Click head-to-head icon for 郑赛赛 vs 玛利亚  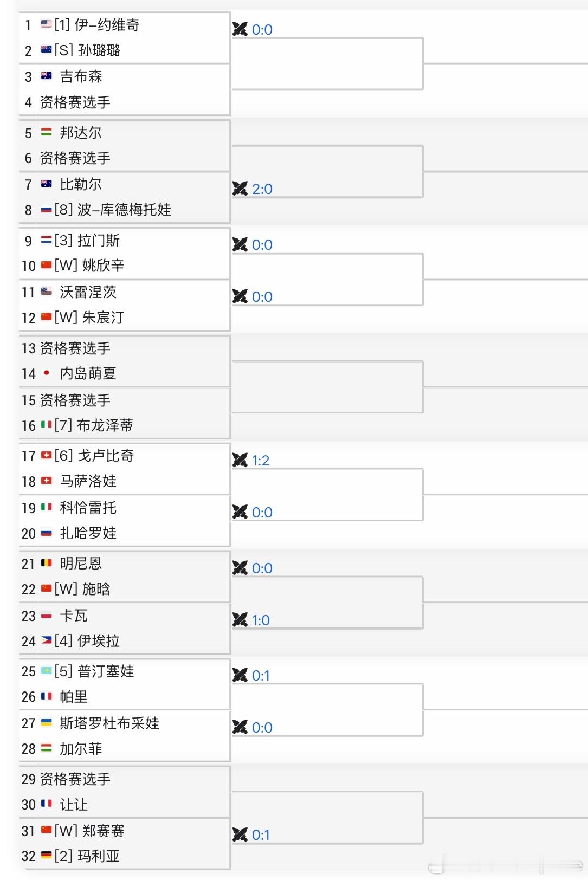240,834
